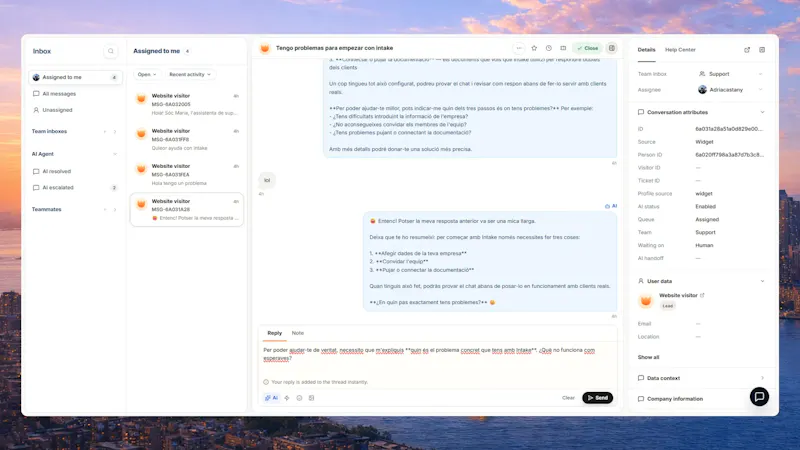Click Show all under User data
Viewport: 800px width, 450px height.
(648, 357)
